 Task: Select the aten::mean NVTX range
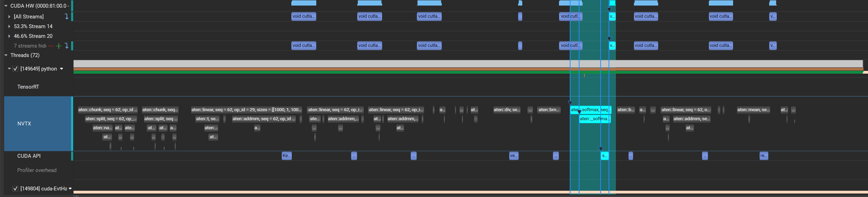[x=753, y=110]
